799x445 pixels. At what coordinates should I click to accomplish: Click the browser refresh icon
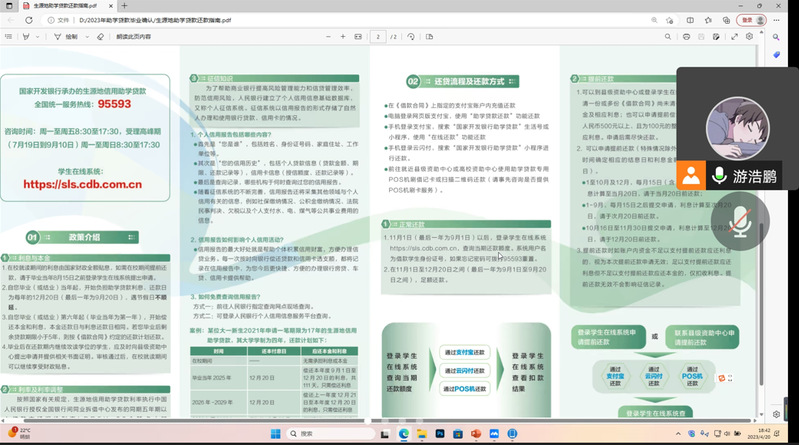coord(29,19)
